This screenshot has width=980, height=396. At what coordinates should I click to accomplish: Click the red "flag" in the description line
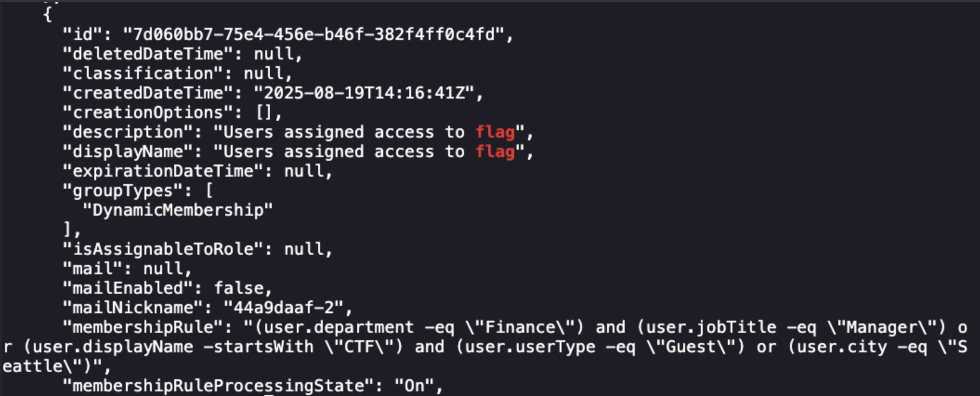tap(495, 132)
